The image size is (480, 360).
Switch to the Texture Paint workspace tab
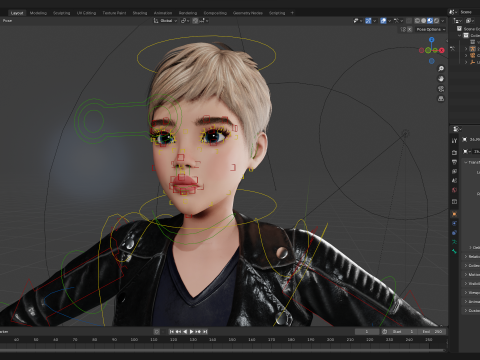pos(114,13)
